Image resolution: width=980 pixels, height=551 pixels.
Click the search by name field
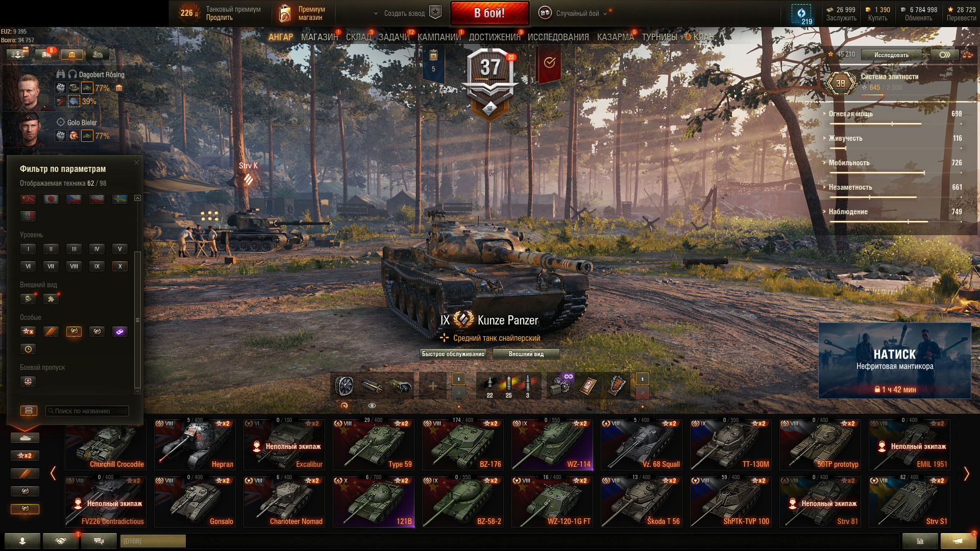pos(87,411)
